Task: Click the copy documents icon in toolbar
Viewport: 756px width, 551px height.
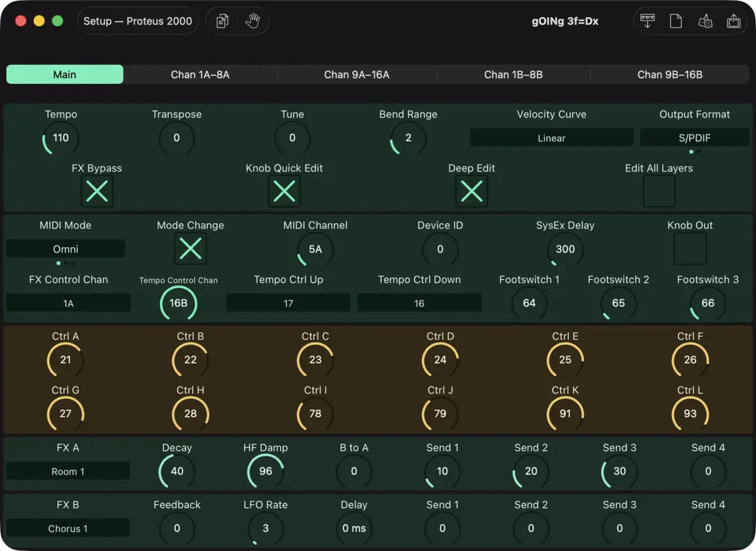Action: tap(222, 21)
